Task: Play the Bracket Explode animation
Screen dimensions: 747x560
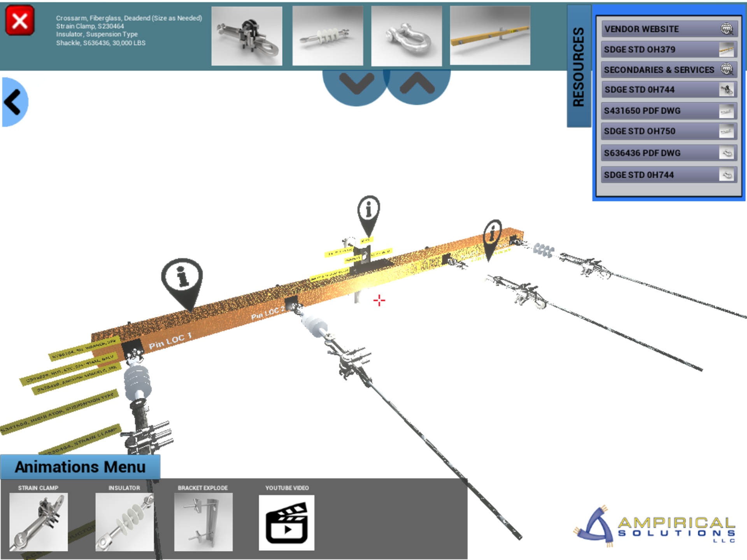Action: (x=203, y=521)
